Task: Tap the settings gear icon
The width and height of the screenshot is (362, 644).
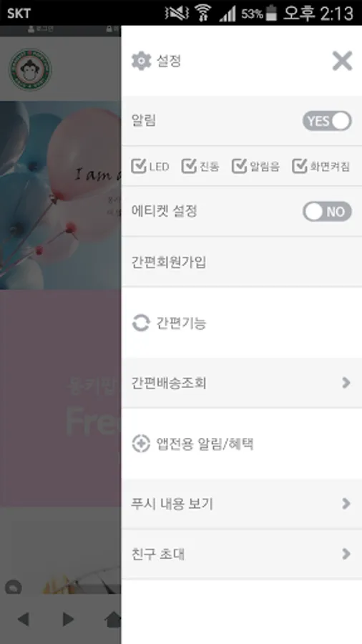Action: (141, 62)
